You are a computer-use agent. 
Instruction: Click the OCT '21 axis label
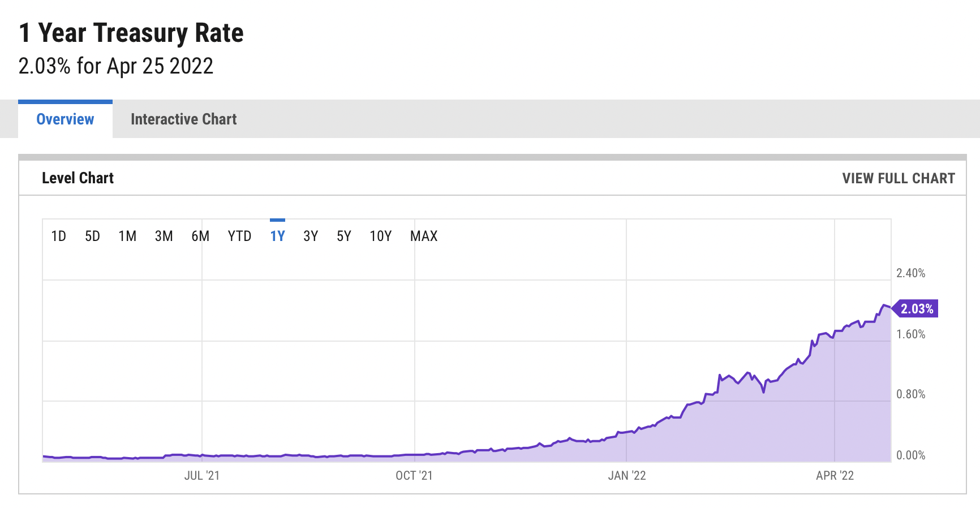pos(414,476)
